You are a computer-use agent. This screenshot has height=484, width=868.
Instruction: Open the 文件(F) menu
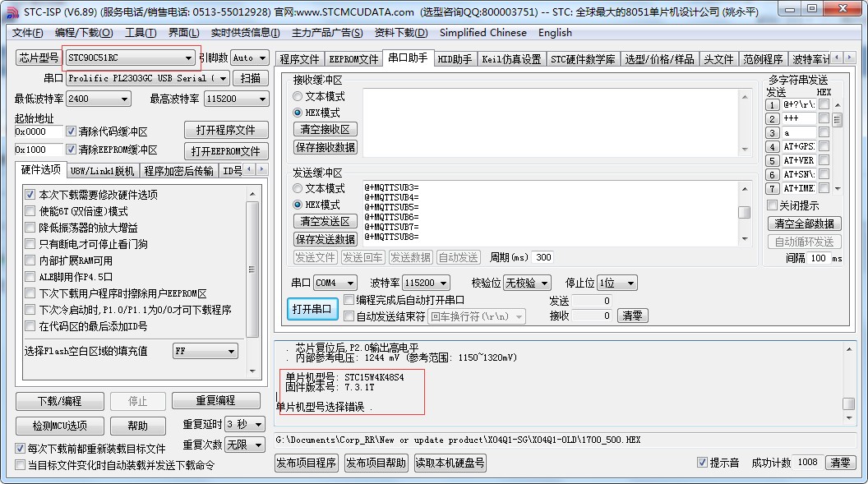(x=28, y=33)
